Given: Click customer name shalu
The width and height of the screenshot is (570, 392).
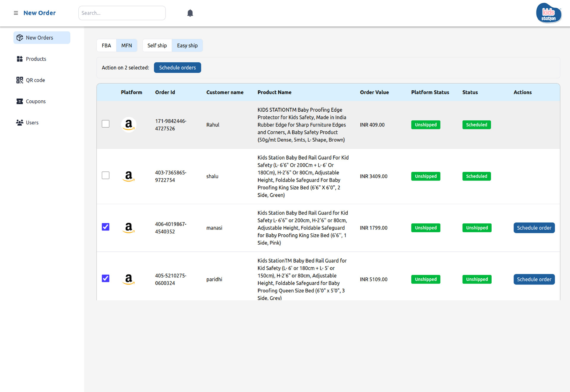Looking at the screenshot, I should tap(212, 176).
